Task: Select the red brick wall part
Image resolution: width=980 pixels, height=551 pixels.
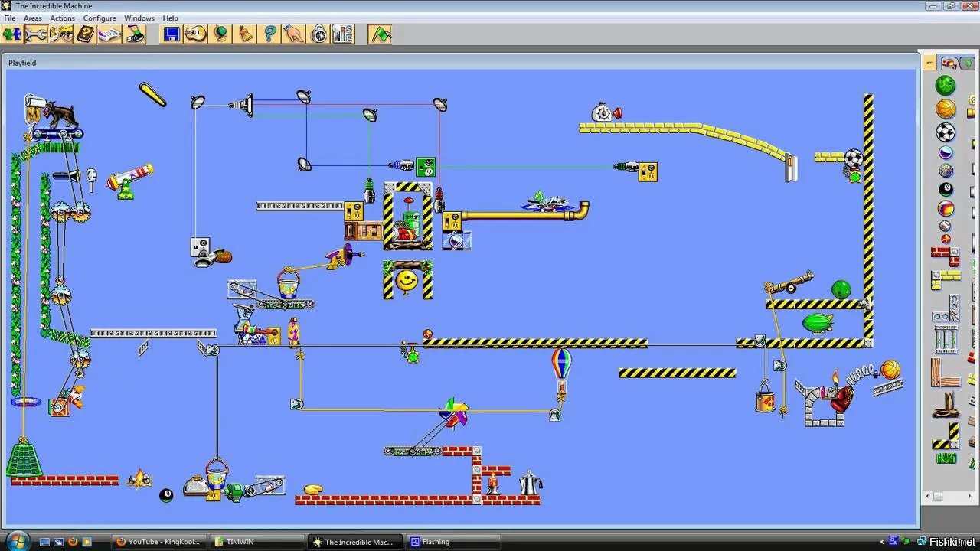Action: (x=946, y=256)
